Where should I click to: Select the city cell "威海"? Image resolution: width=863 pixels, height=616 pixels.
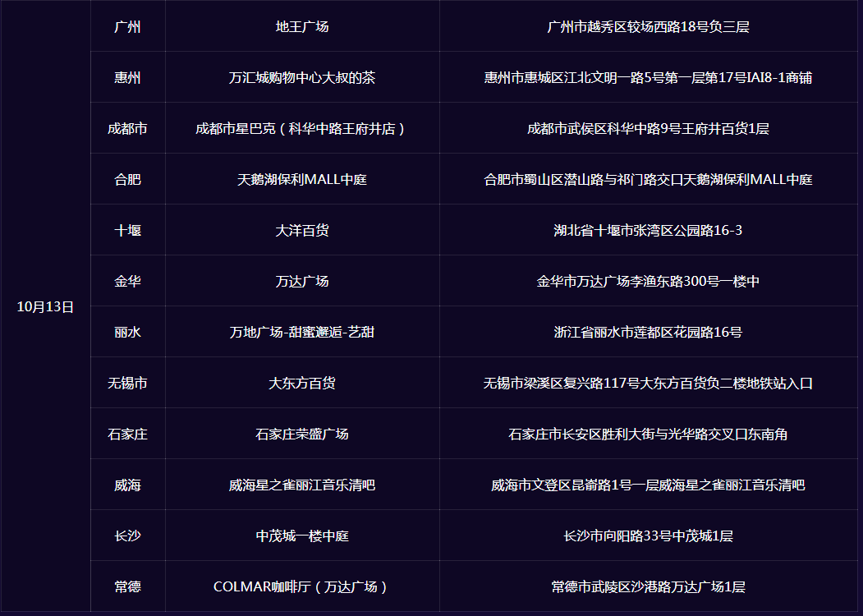[x=128, y=485]
